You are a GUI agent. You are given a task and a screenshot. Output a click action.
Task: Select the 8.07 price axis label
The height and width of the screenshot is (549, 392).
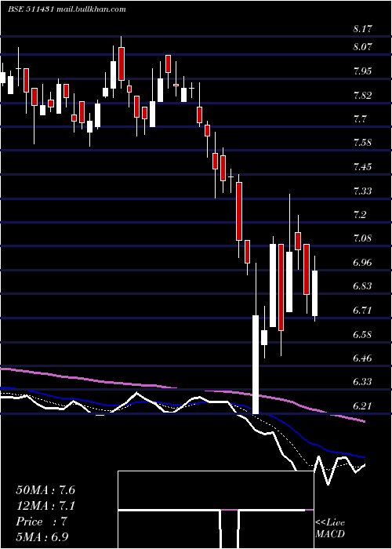[x=362, y=47]
